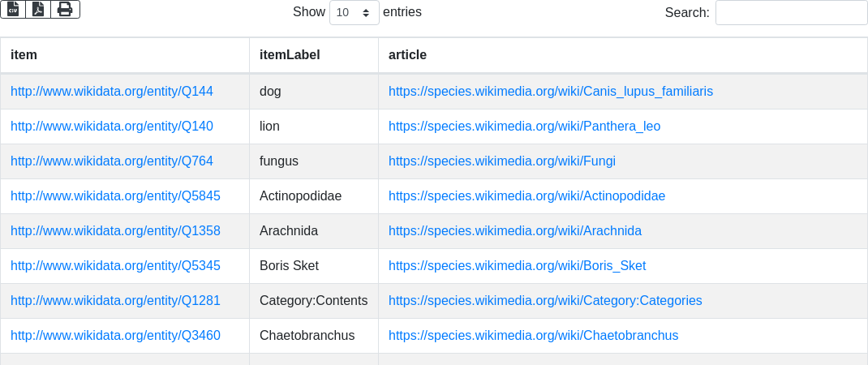Viewport: 868px width, 365px height.
Task: Open the Category:Categories species article link
Action: [x=545, y=301]
